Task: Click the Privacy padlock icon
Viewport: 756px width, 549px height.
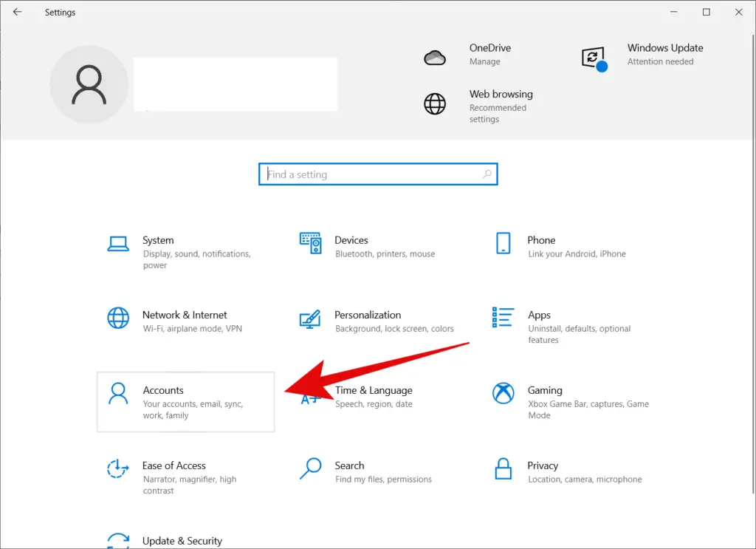Action: [503, 468]
